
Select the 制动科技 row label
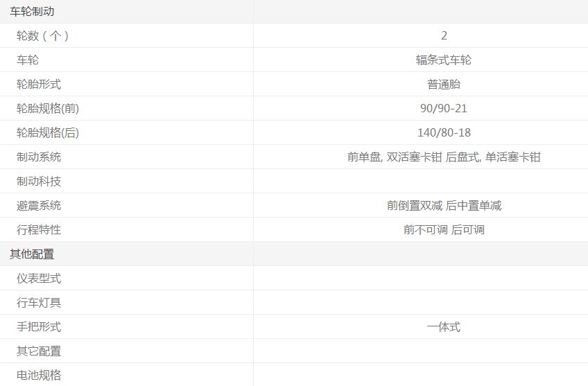click(39, 182)
